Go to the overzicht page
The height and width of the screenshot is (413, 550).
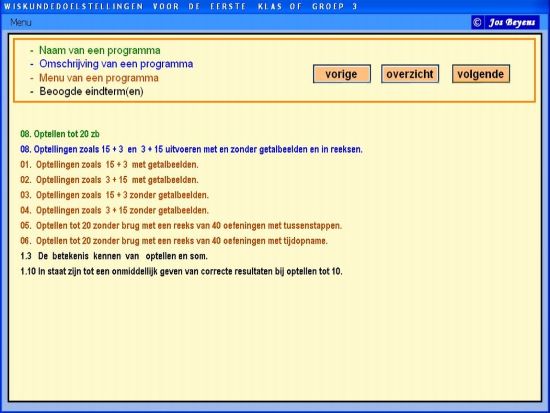410,74
